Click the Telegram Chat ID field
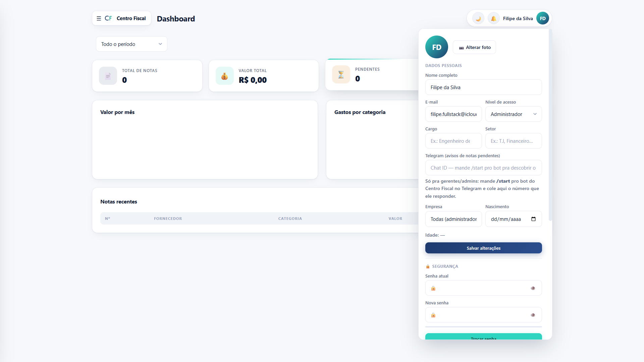 [x=483, y=168]
